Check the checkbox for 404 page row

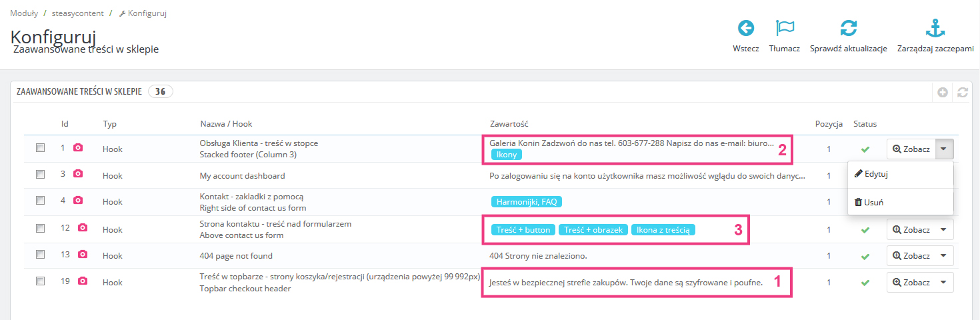(x=41, y=255)
